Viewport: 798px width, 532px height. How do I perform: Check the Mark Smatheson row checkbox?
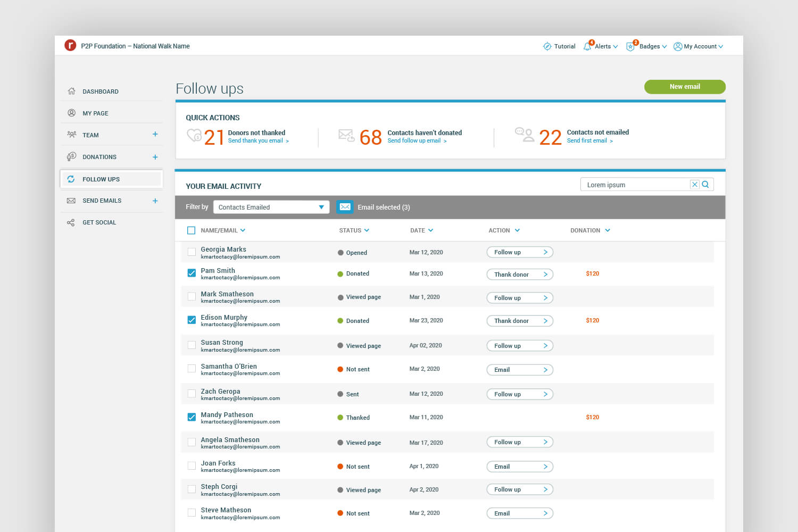click(192, 296)
